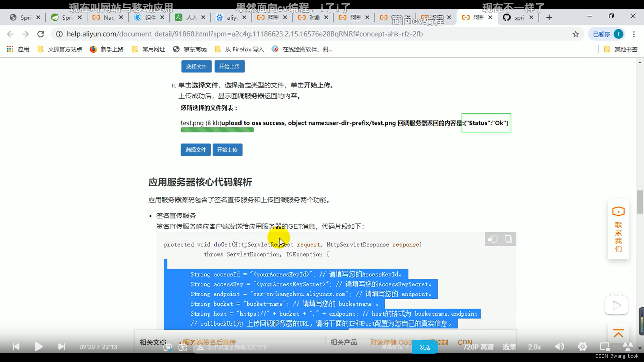Go back to the previous page

10,34
